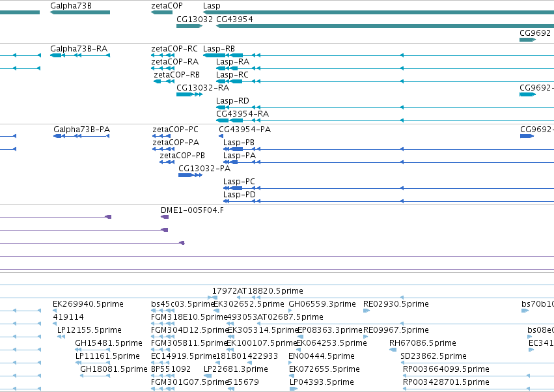
Task: Select EST RP003428701.5prime
Action: 446,382
